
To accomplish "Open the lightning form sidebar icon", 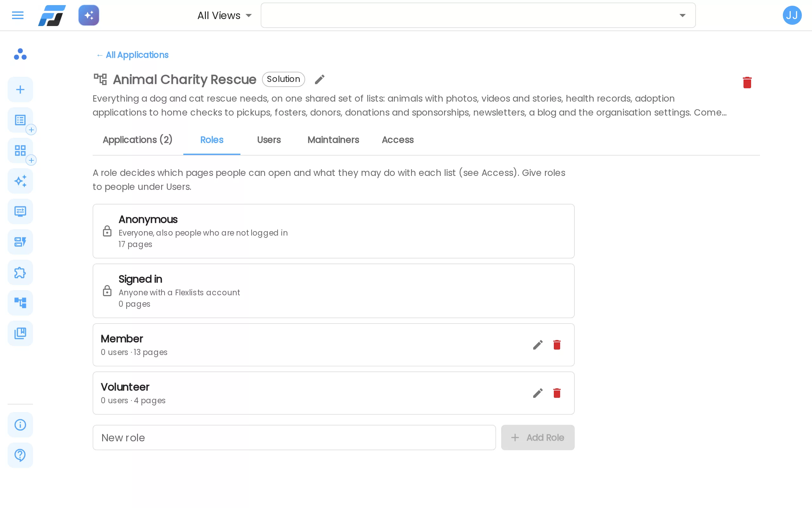I will (20, 242).
